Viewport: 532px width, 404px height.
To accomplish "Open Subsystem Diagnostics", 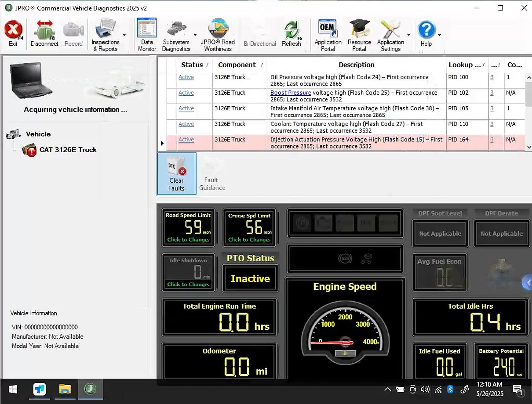I will tap(176, 35).
